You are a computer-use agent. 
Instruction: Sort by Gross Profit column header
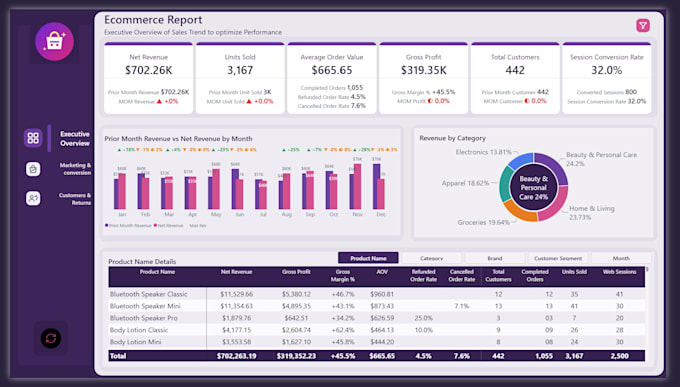tap(296, 272)
